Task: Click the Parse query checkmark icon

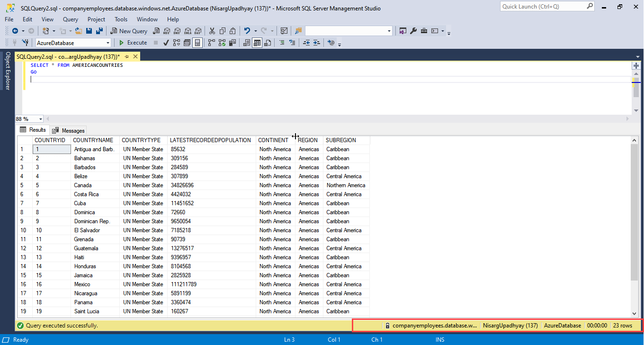Action: pyautogui.click(x=166, y=43)
